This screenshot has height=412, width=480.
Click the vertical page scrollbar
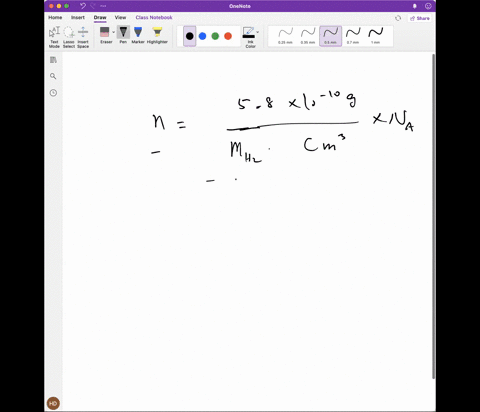(433, 216)
